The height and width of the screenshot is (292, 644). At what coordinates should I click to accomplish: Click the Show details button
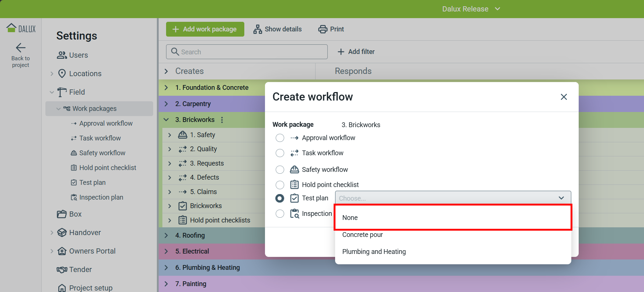pyautogui.click(x=278, y=29)
